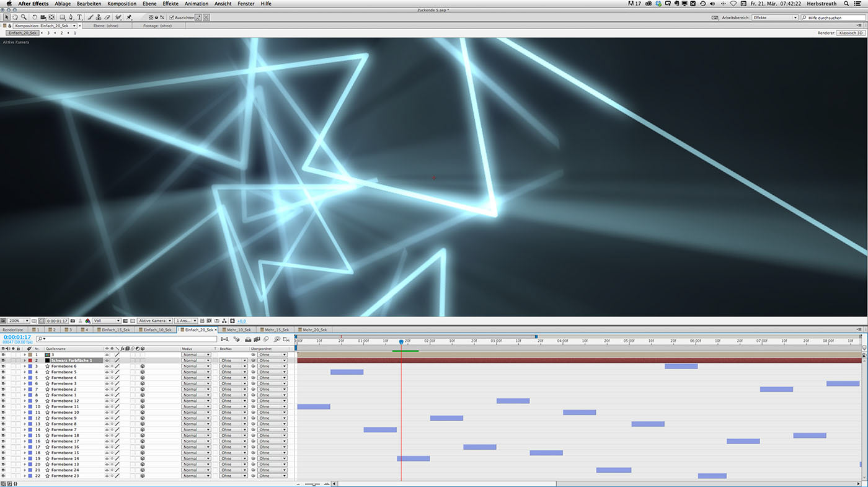
Task: Open the Komposition menu
Action: tap(122, 4)
